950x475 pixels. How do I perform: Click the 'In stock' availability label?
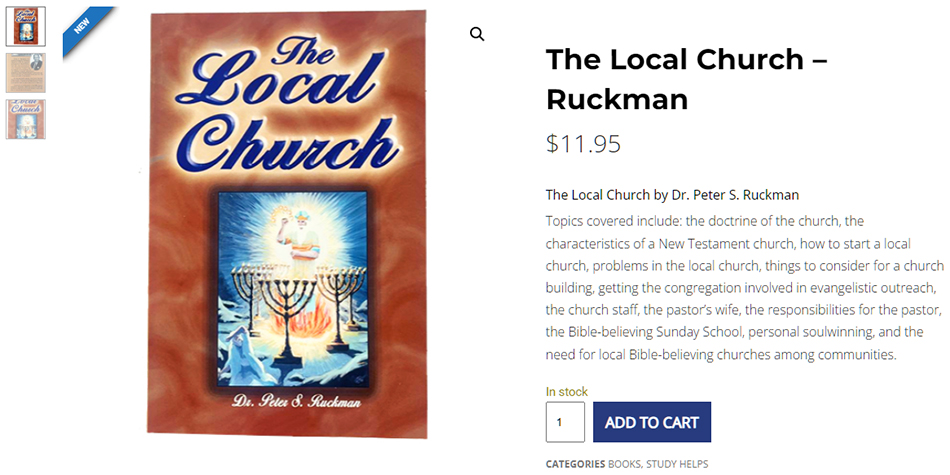[x=566, y=391]
